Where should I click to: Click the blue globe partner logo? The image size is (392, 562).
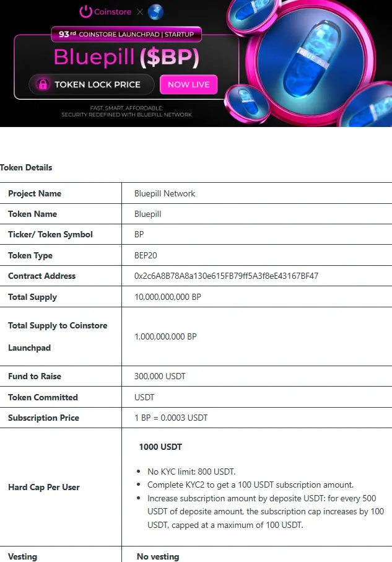click(x=155, y=12)
